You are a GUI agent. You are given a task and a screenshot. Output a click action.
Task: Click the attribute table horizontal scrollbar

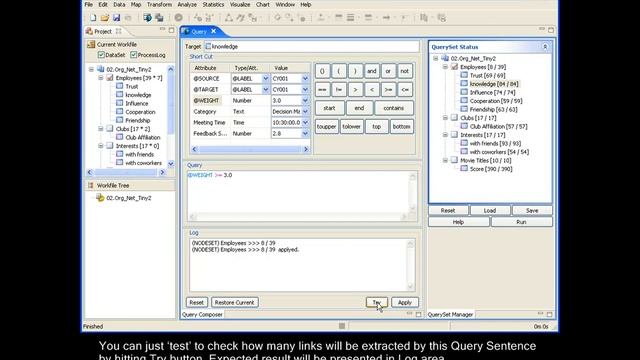tap(250, 149)
